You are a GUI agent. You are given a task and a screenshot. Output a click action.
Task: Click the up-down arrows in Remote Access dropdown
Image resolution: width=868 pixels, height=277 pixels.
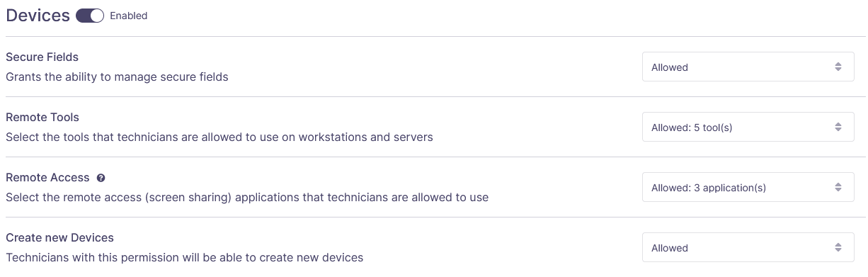[x=838, y=187]
